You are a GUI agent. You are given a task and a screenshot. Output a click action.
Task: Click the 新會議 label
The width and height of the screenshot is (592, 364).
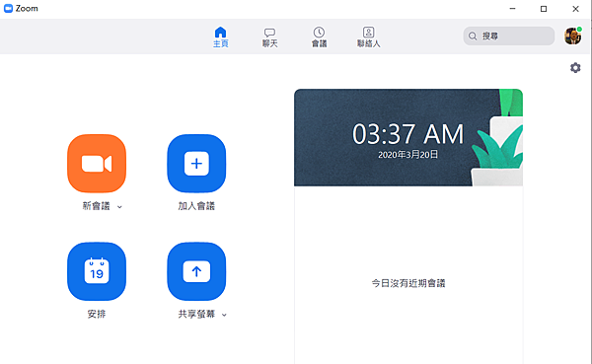[97, 206]
